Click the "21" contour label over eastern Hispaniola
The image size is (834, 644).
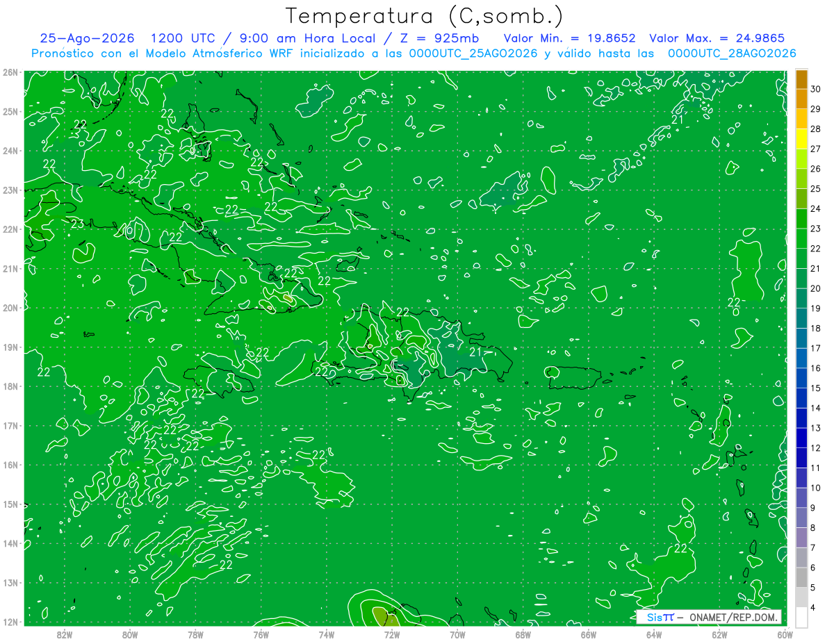point(476,352)
